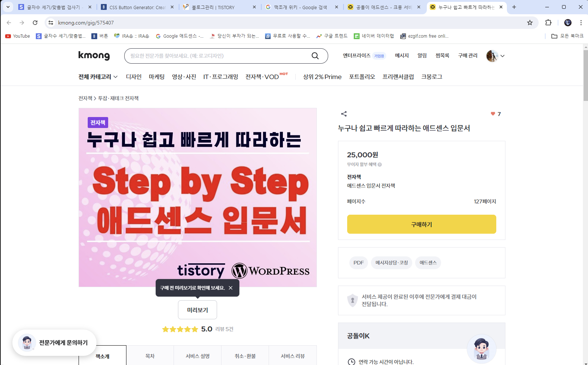Image resolution: width=588 pixels, height=365 pixels.
Task: Click the seller 공돌이K avatar
Action: tap(481, 349)
